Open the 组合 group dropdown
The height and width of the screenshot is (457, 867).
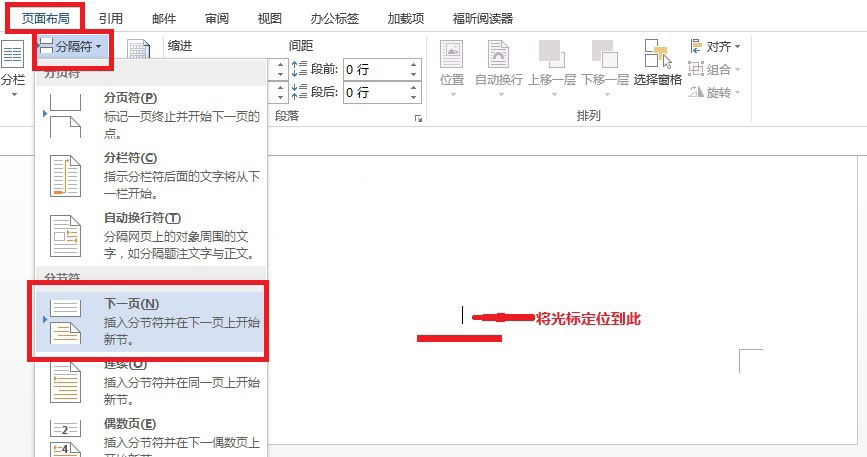pyautogui.click(x=714, y=69)
